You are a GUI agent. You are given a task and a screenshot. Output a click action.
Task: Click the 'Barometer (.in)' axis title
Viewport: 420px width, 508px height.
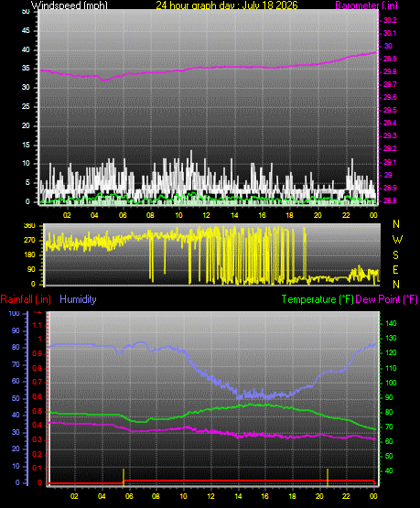pyautogui.click(x=366, y=5)
